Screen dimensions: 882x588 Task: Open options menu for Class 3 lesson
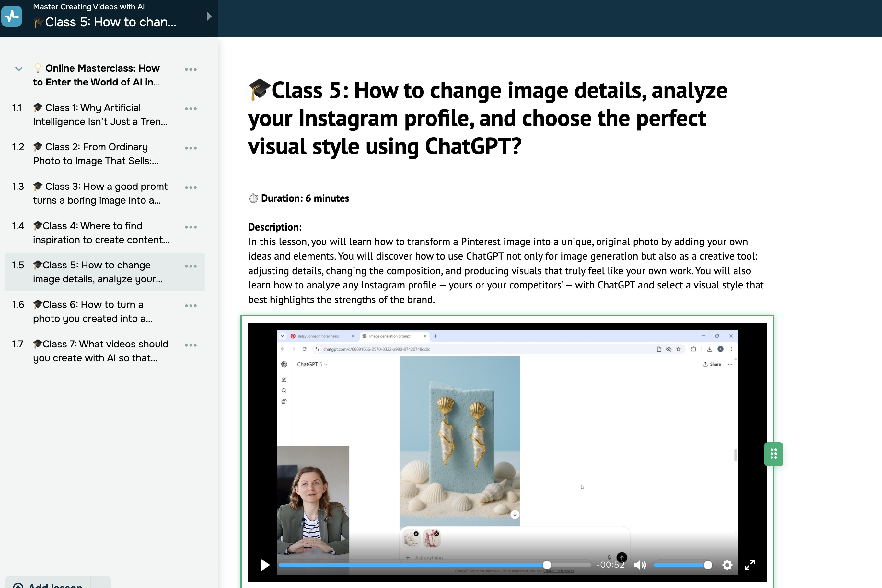(x=191, y=187)
